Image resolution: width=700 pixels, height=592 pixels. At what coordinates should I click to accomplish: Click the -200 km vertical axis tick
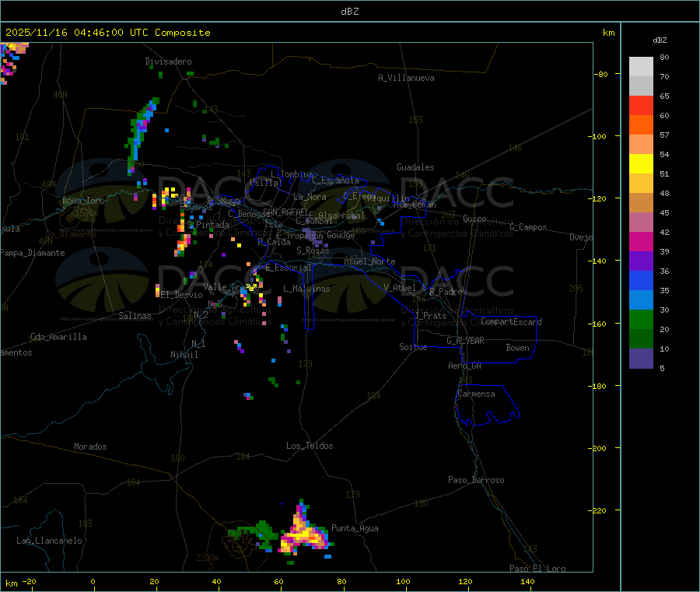597,448
